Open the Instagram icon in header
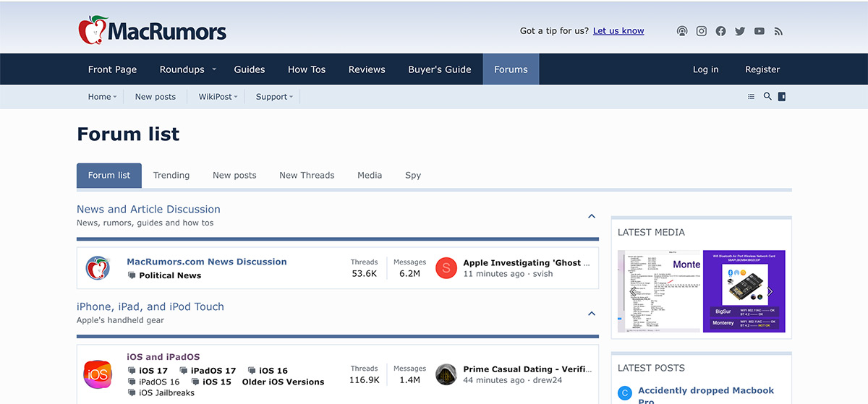The height and width of the screenshot is (404, 868). pyautogui.click(x=702, y=31)
